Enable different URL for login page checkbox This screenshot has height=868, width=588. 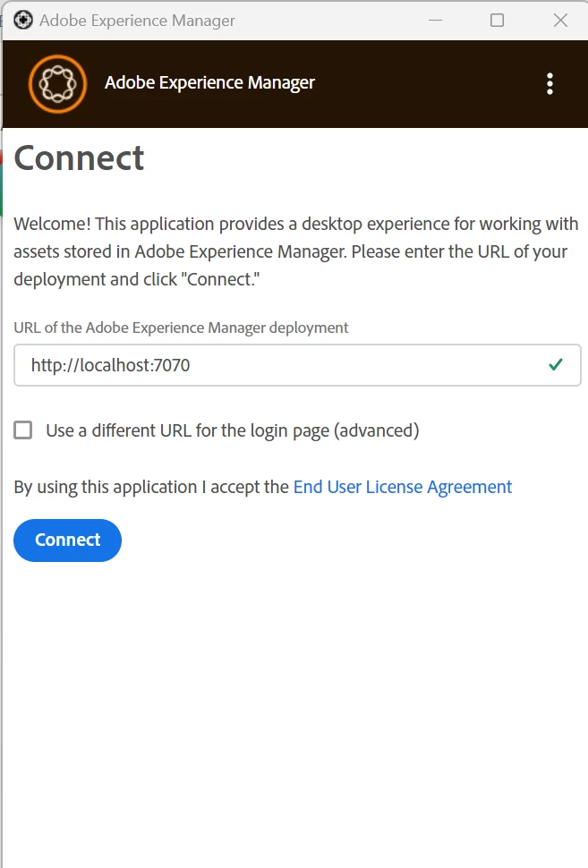(x=22, y=430)
